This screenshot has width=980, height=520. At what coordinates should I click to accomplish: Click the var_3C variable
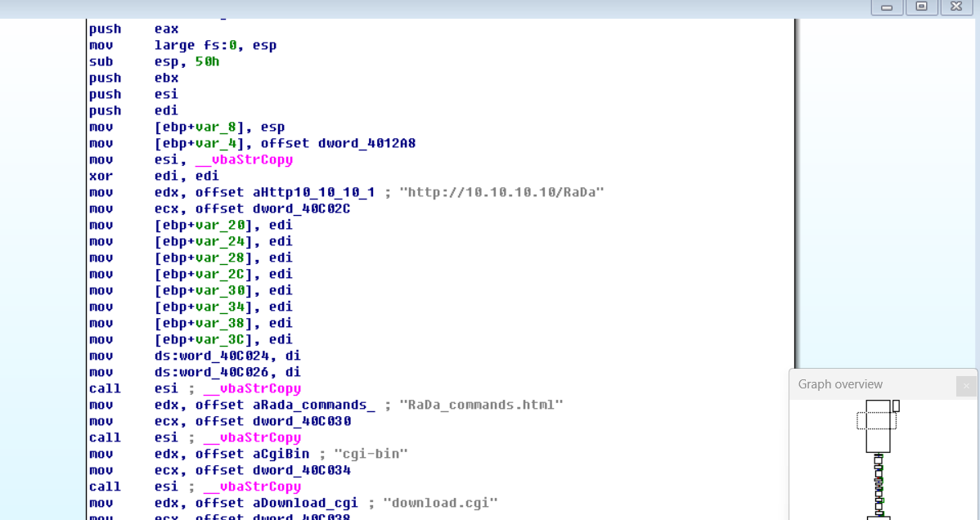tap(219, 339)
